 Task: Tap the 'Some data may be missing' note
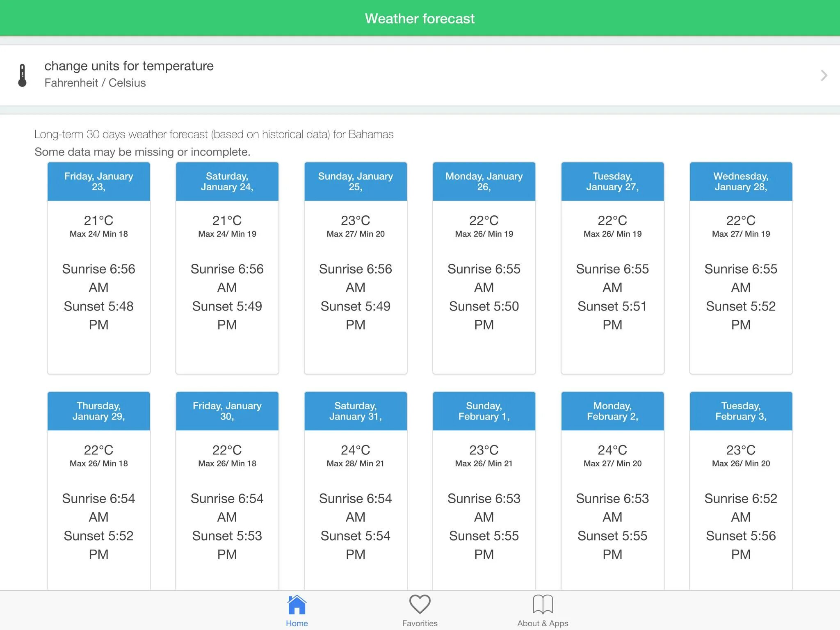(142, 152)
